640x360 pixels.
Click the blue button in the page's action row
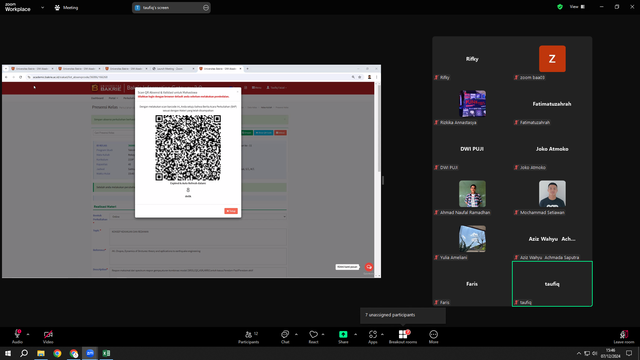[264, 133]
